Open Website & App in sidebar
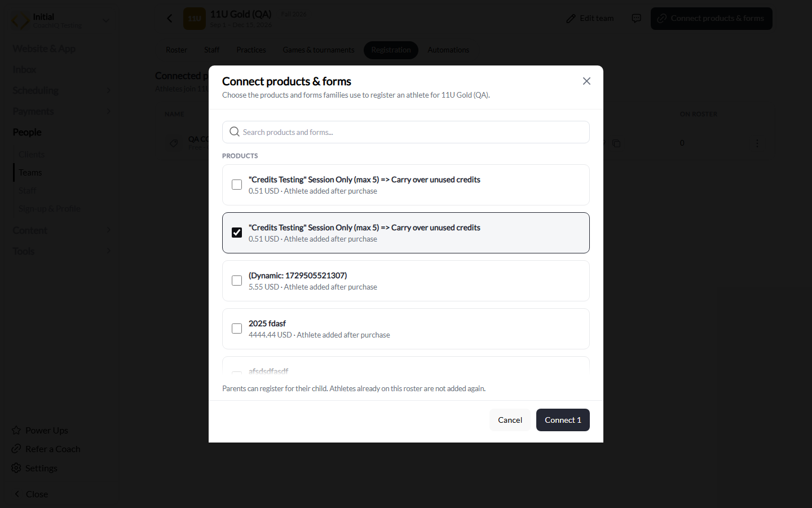The image size is (812, 508). point(44,49)
